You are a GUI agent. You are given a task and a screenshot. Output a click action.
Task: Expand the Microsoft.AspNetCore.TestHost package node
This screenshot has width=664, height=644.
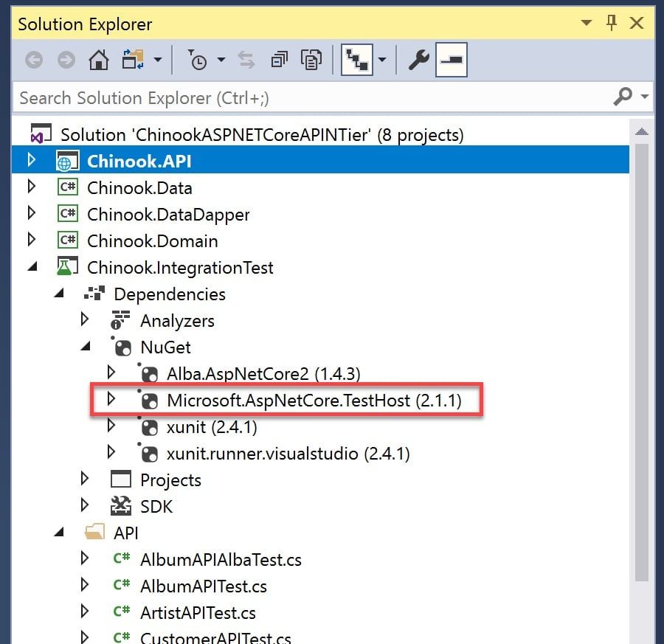[111, 399]
